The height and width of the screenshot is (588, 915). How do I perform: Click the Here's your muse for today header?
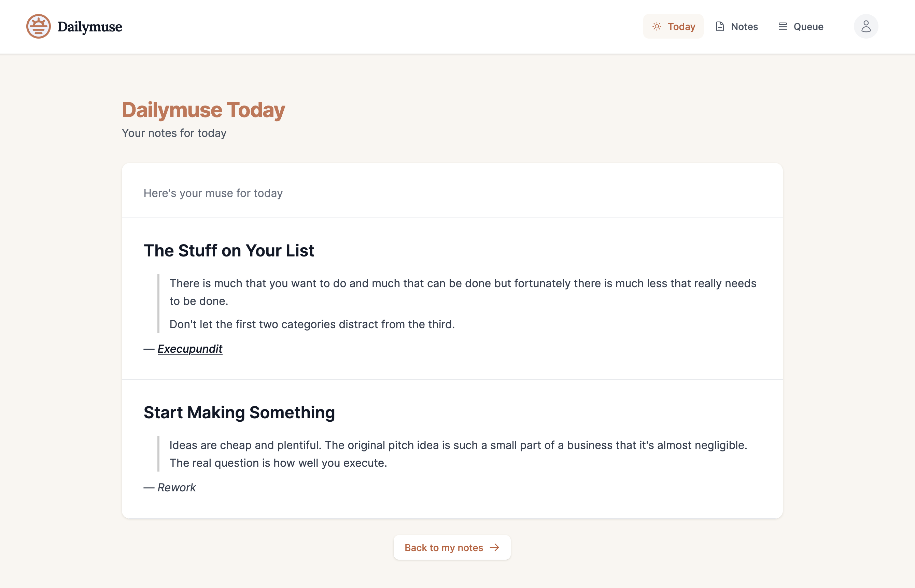pos(213,193)
